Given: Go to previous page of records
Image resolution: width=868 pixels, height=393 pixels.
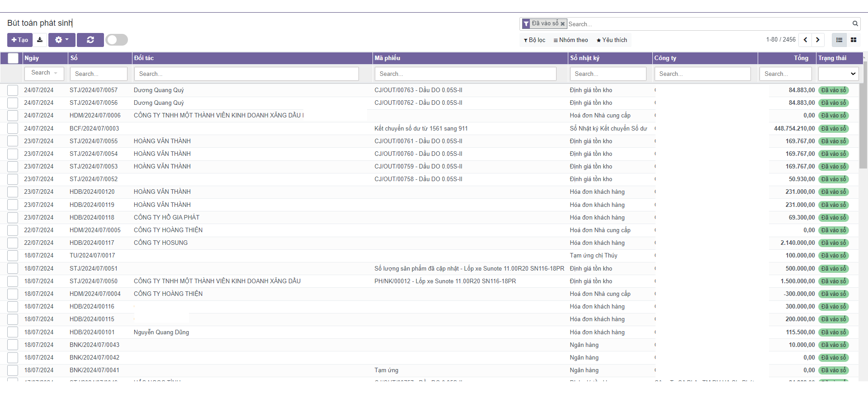Looking at the screenshot, I should [x=805, y=40].
